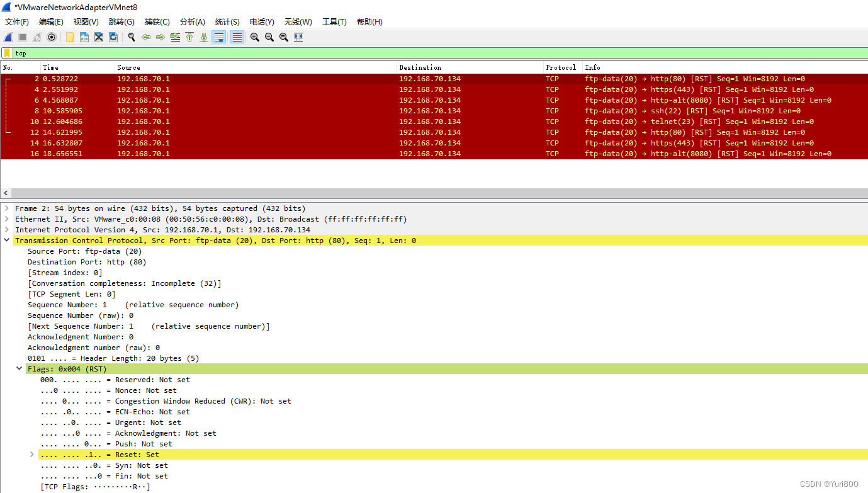The image size is (868, 493).
Task: Open capture options gear icon
Action: point(52,37)
